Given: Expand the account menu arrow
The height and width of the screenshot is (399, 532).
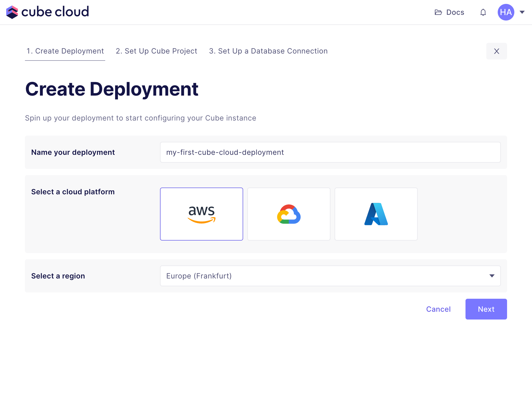Looking at the screenshot, I should pos(522,12).
